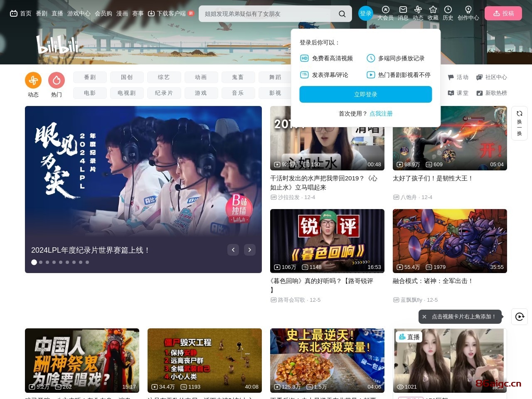Click the 融合模式：诸神 video title
The height and width of the screenshot is (399, 532).
pos(433,281)
